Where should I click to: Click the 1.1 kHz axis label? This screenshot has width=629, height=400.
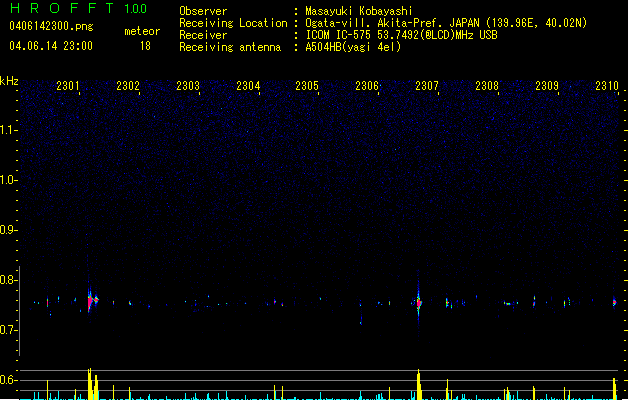[x=8, y=130]
